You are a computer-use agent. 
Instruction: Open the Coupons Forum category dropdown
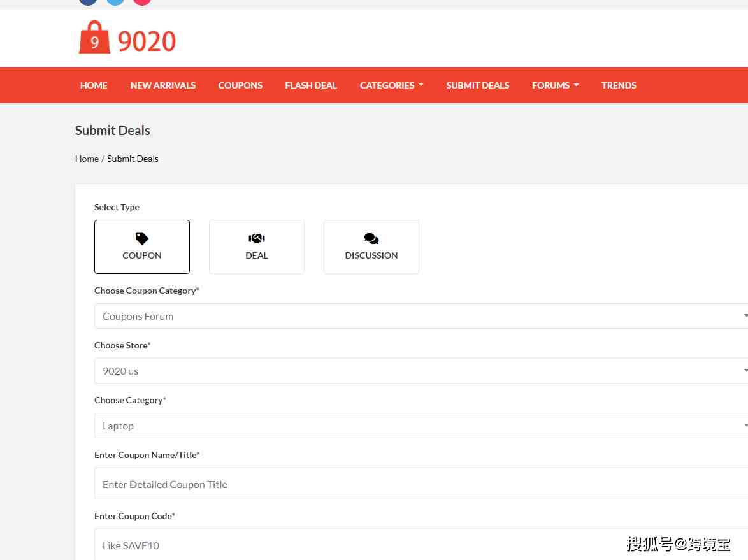coord(421,316)
